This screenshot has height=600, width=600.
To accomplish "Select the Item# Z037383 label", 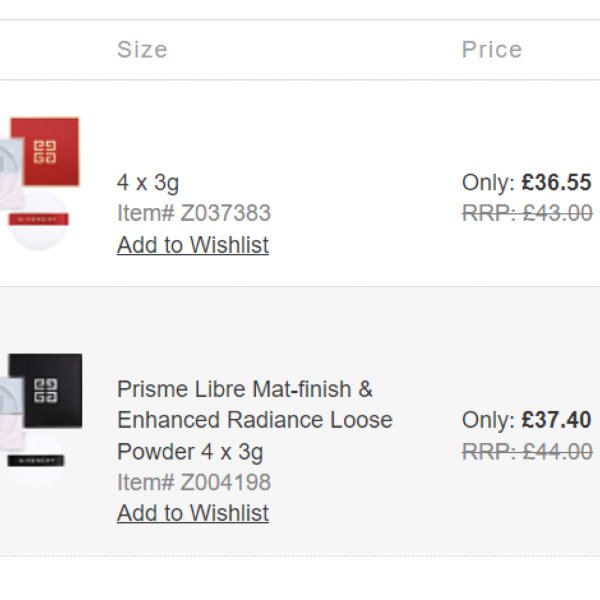I will pyautogui.click(x=193, y=213).
